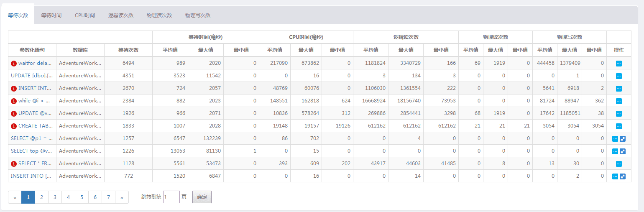
Task: Click red warning icon beside while @i
Action: click(14, 101)
